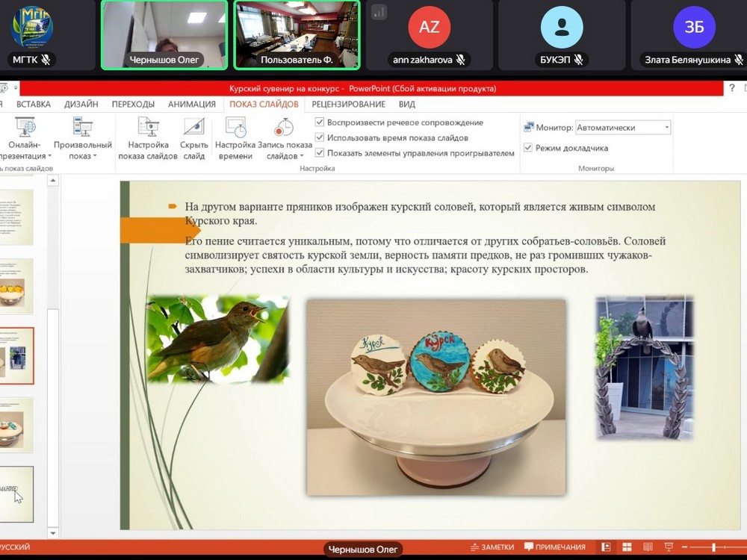Disable Режим докладчика checkbox

coord(528,148)
